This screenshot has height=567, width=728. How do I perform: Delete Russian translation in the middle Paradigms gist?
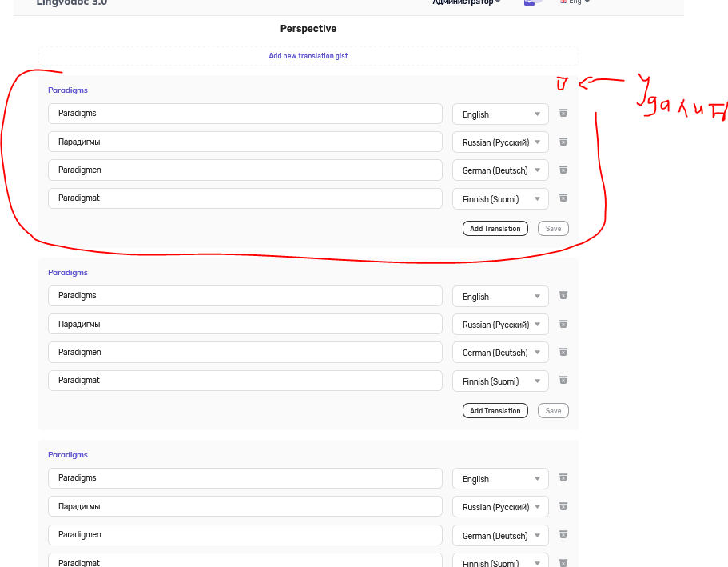[563, 324]
